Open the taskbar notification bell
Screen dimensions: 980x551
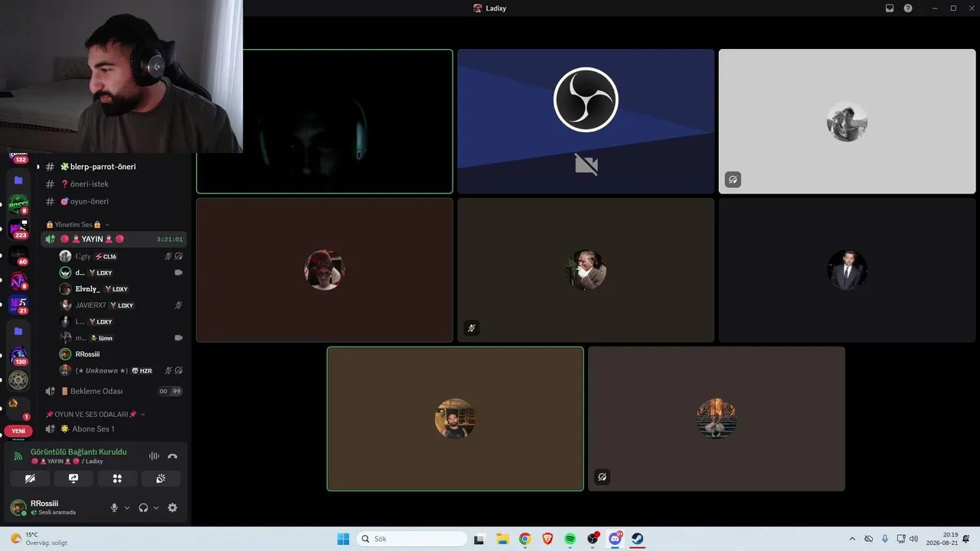(968, 539)
